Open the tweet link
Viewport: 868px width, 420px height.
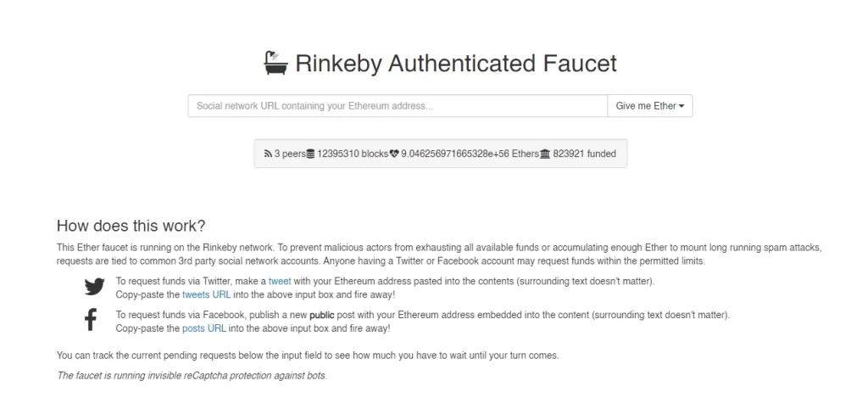click(x=280, y=281)
